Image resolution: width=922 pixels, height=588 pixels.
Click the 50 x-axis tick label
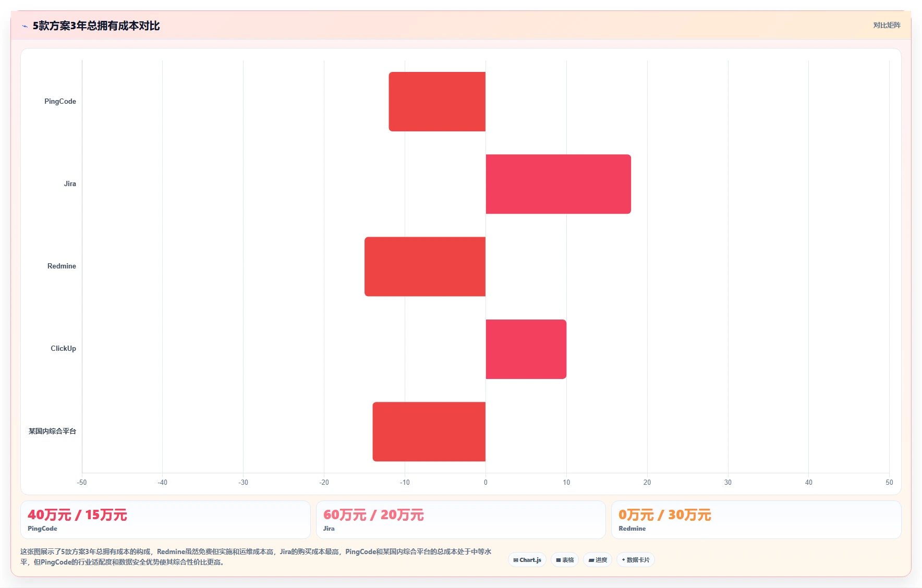coord(889,482)
